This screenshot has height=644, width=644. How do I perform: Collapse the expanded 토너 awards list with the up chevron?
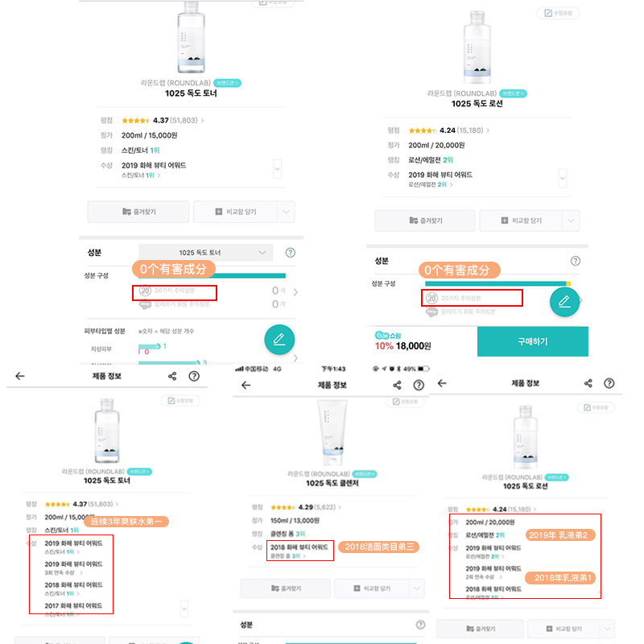[x=184, y=608]
